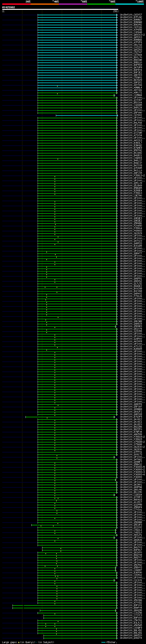
Task: Click the purple ~60% identity legend segment
Action: (73, 4)
